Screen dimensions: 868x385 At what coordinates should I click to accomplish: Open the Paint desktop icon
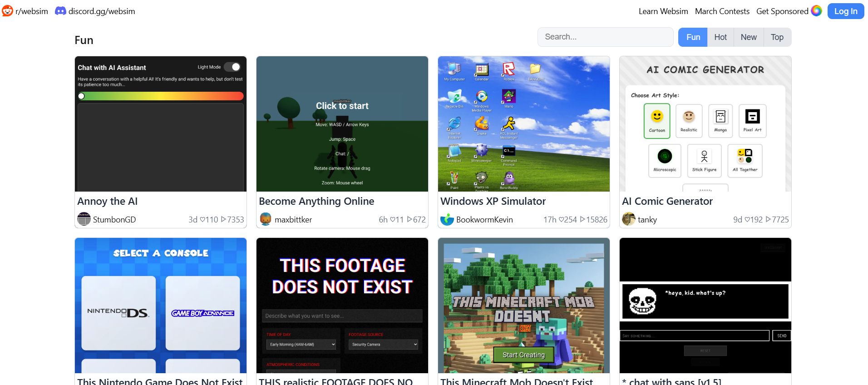coord(454,180)
